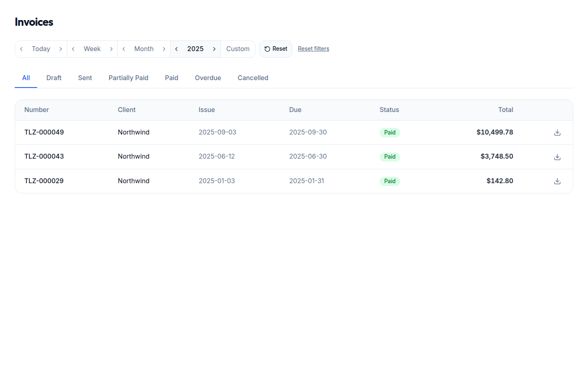Click Paid badge in TLZ-000029 row
Viewport: 588px width, 368px height.
[x=390, y=181]
